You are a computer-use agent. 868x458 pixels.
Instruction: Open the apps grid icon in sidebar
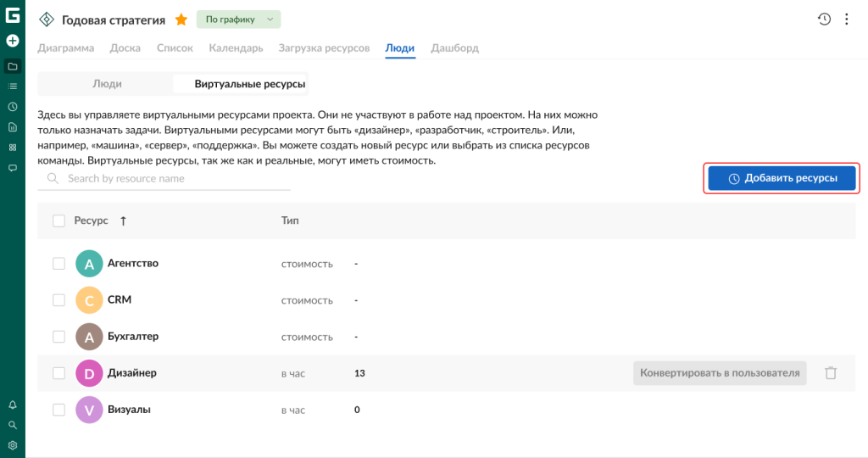(12, 148)
